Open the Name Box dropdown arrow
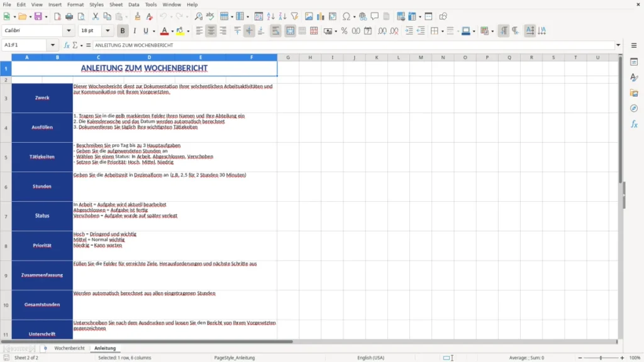This screenshot has height=362, width=644. click(53, 45)
